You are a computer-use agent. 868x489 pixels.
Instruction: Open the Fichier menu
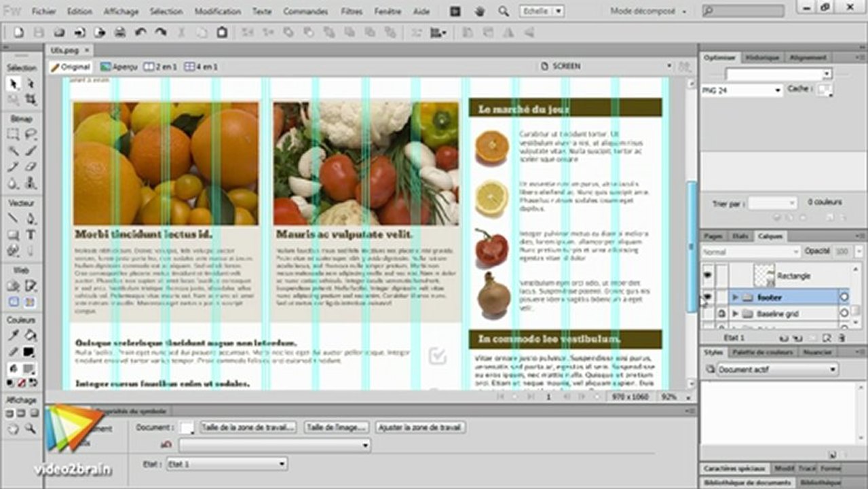tap(44, 12)
